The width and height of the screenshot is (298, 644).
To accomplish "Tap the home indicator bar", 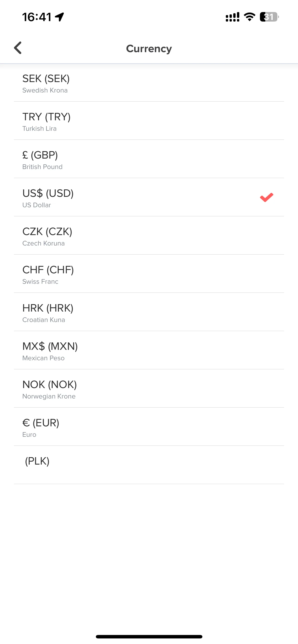I will click(149, 637).
